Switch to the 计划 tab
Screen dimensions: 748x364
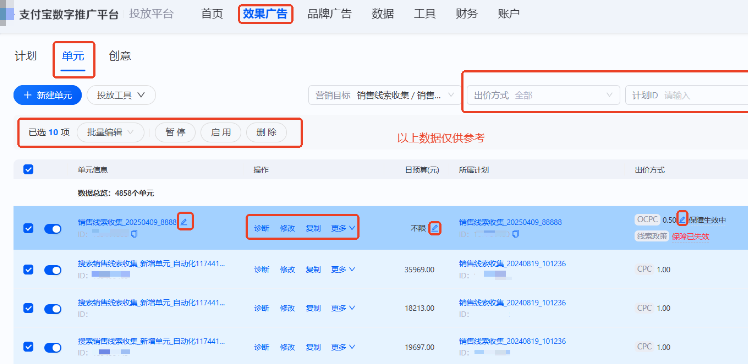[x=26, y=56]
